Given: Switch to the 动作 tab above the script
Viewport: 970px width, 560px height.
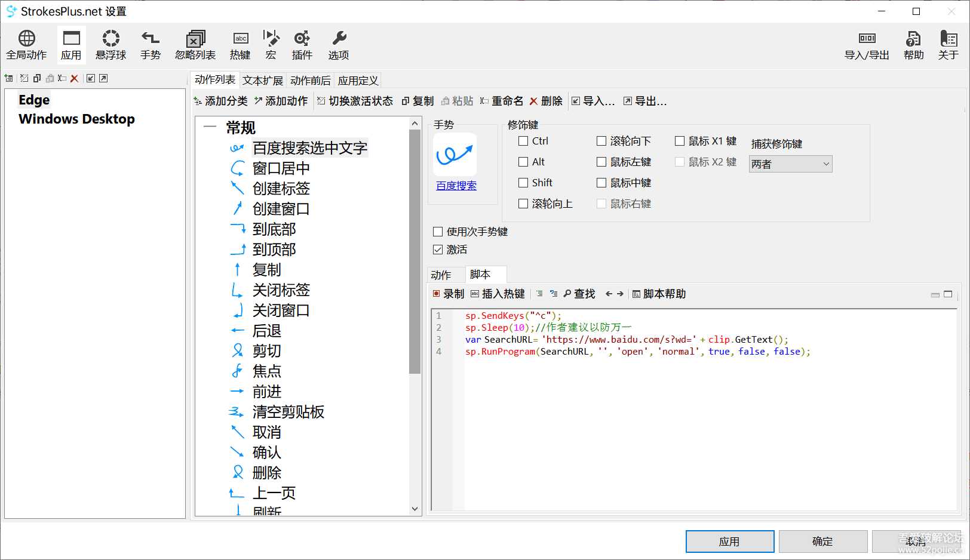Looking at the screenshot, I should click(444, 275).
